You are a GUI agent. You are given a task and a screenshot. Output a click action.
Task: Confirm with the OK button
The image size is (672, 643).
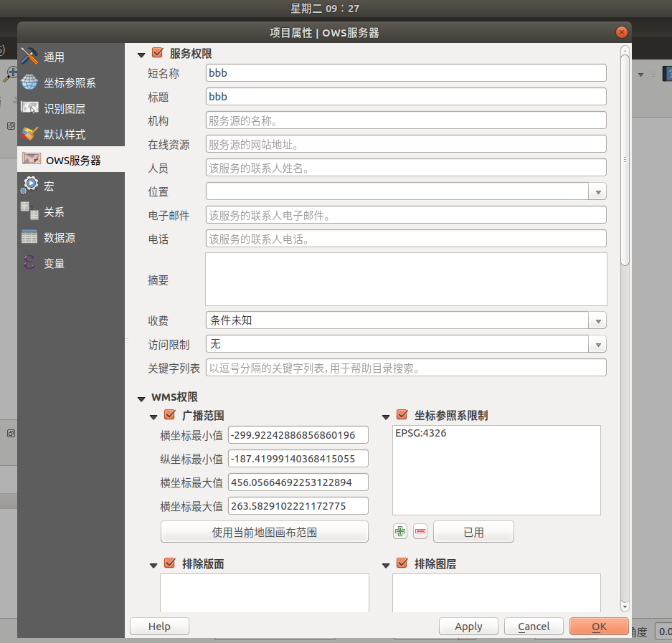coord(599,627)
